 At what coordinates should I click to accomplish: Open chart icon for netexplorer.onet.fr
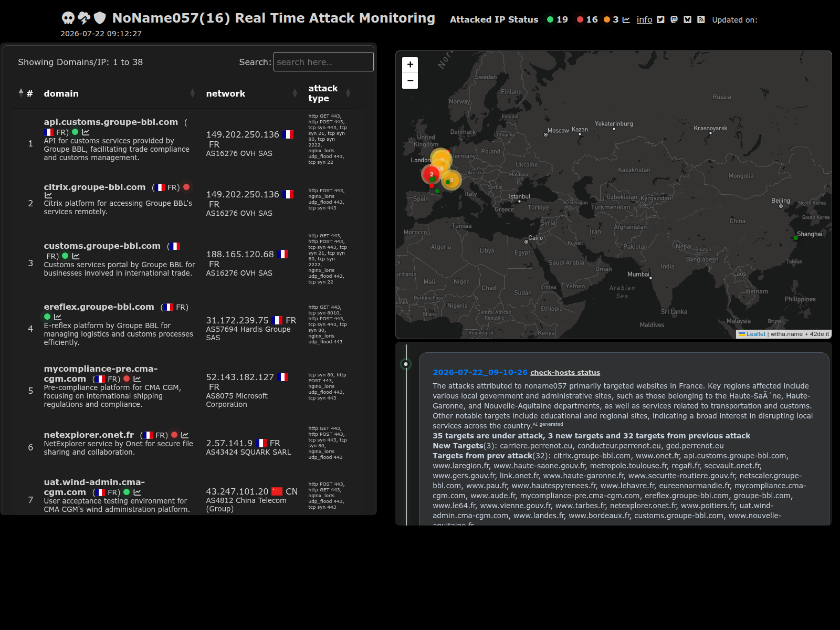pos(185,435)
